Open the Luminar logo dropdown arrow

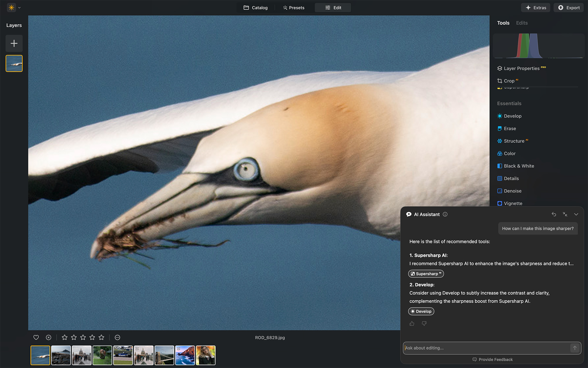tap(19, 8)
